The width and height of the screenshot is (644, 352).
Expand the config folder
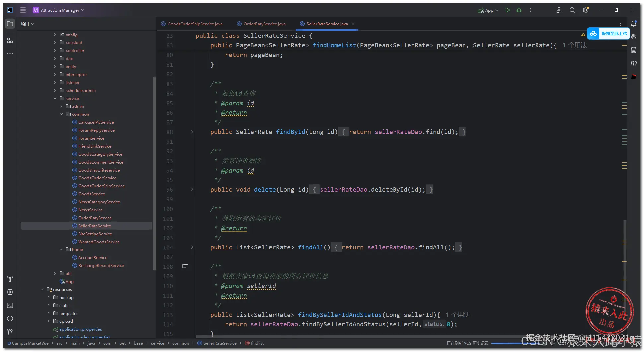pyautogui.click(x=55, y=35)
